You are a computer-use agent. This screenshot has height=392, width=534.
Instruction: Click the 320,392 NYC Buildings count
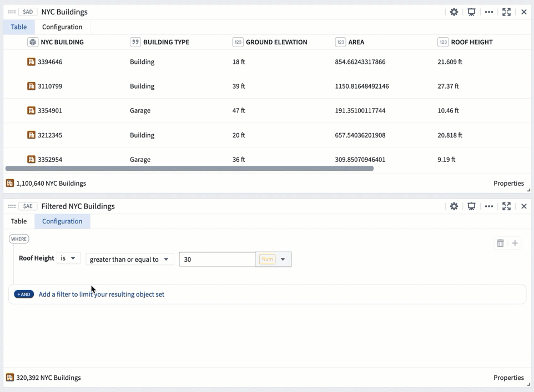click(x=48, y=378)
